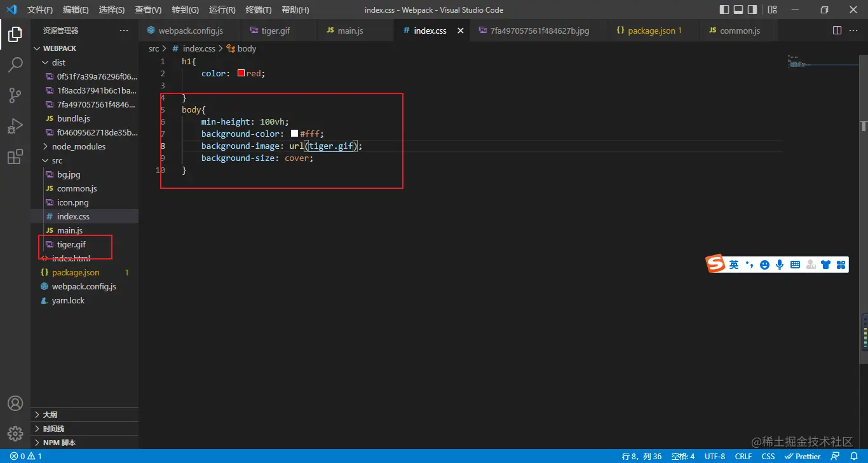Click the feedback icon in status bar
868x463 pixels.
pos(835,456)
